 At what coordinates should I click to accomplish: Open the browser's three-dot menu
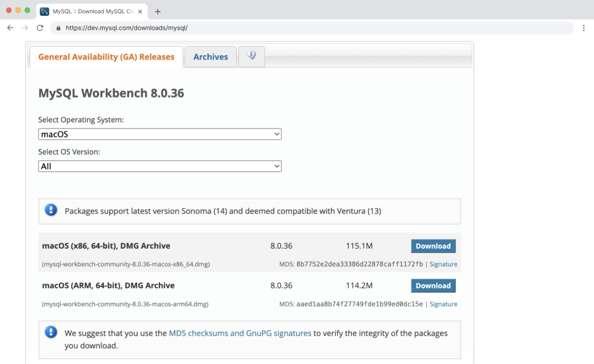(x=583, y=28)
